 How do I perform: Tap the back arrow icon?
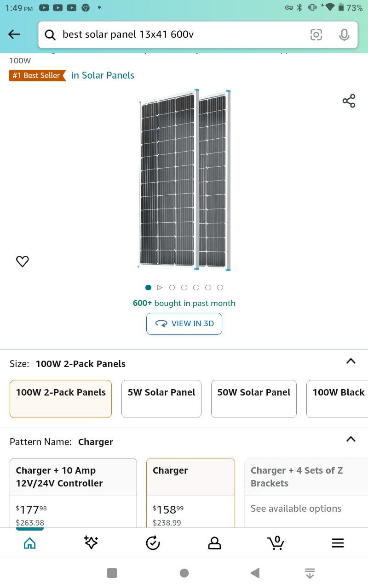(14, 34)
